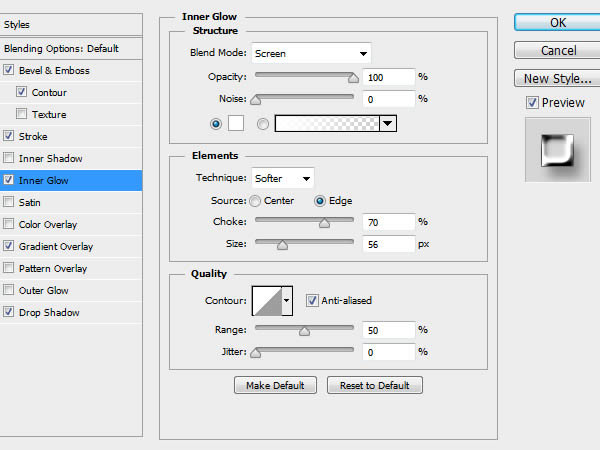
Task: Select the Drop Shadow style label
Action: [49, 312]
